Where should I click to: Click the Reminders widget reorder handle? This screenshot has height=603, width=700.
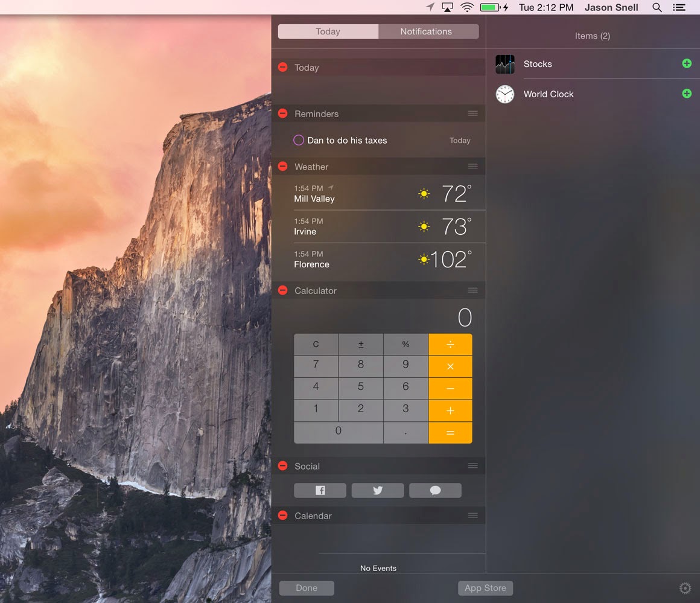click(472, 113)
